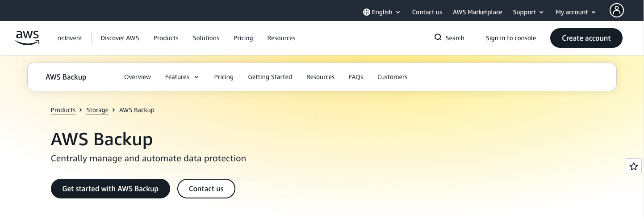
Task: Open the user profile avatar icon
Action: click(x=616, y=10)
